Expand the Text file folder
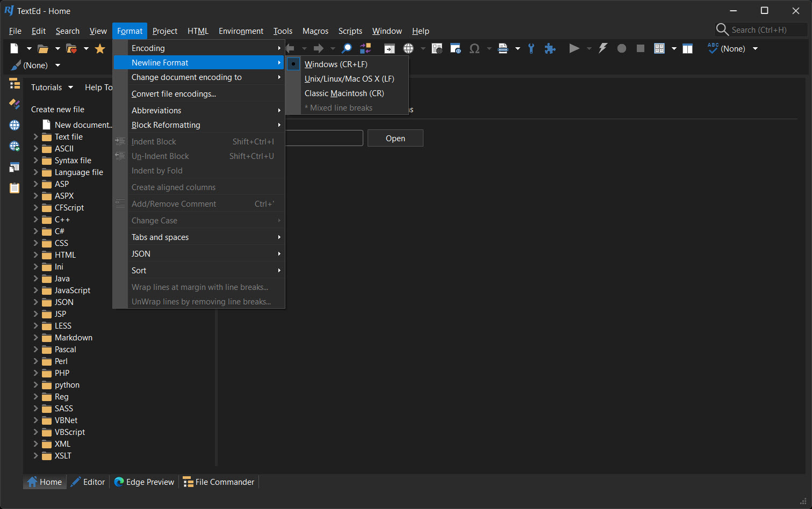This screenshot has width=812, height=509. tap(36, 137)
